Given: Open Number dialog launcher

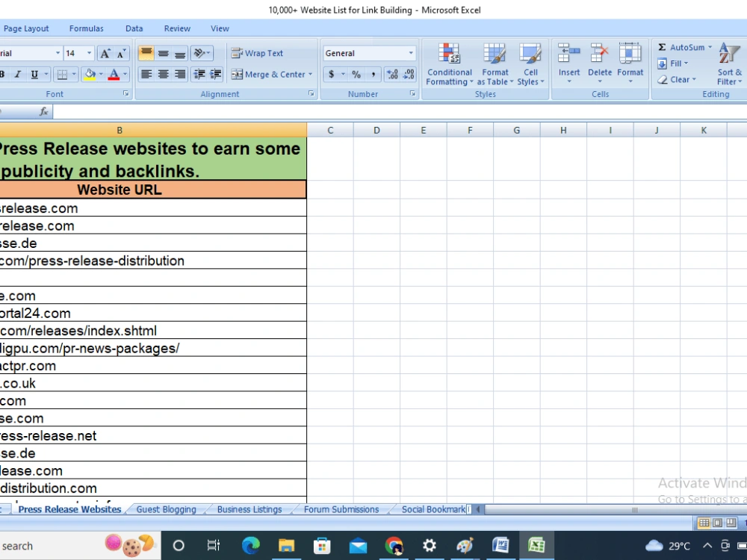Looking at the screenshot, I should (412, 94).
